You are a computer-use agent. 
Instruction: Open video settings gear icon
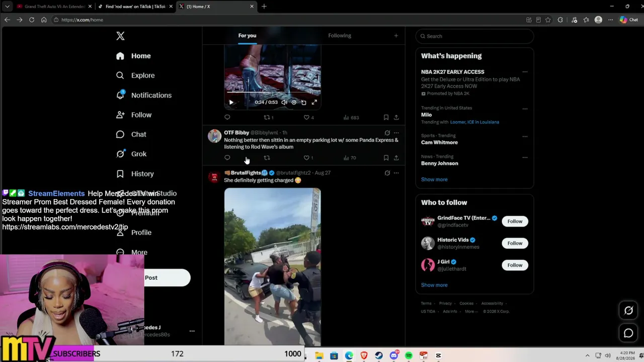(x=294, y=102)
